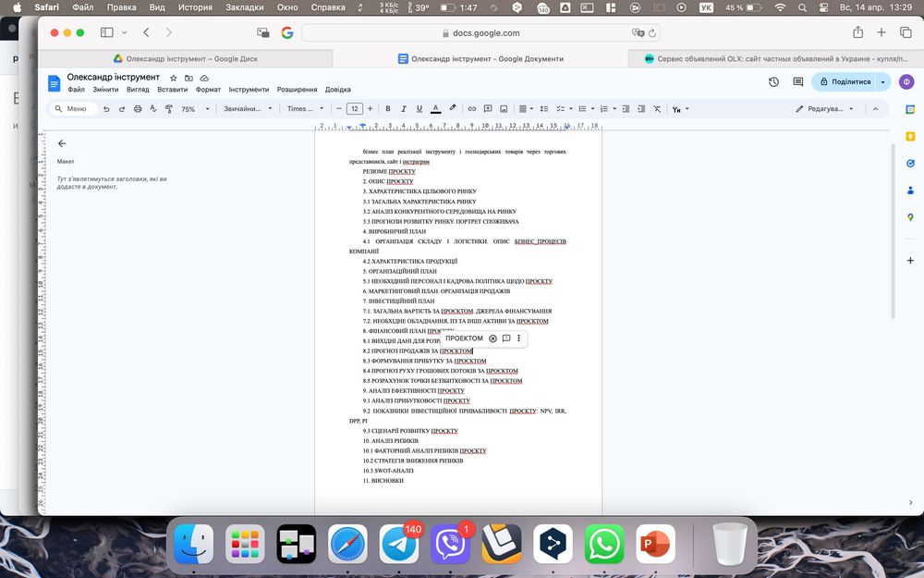The height and width of the screenshot is (578, 924).
Task: Expand share options arrow next to Поділитися
Action: (882, 82)
